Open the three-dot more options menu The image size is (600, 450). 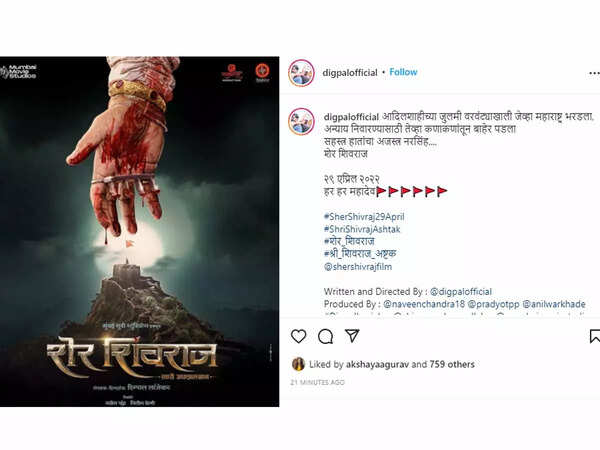(x=594, y=73)
